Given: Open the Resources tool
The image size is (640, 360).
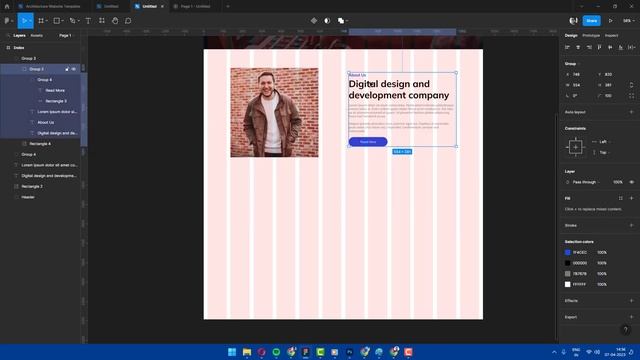Looking at the screenshot, I should [x=102, y=20].
